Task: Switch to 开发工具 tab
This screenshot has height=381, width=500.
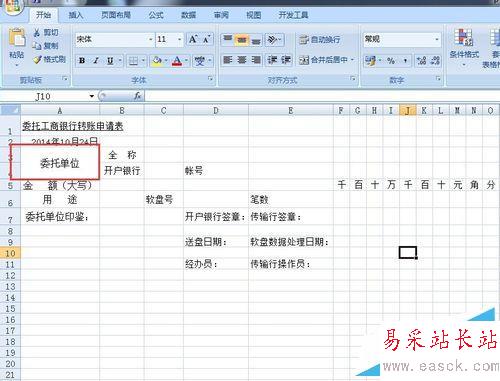Action: [x=293, y=15]
